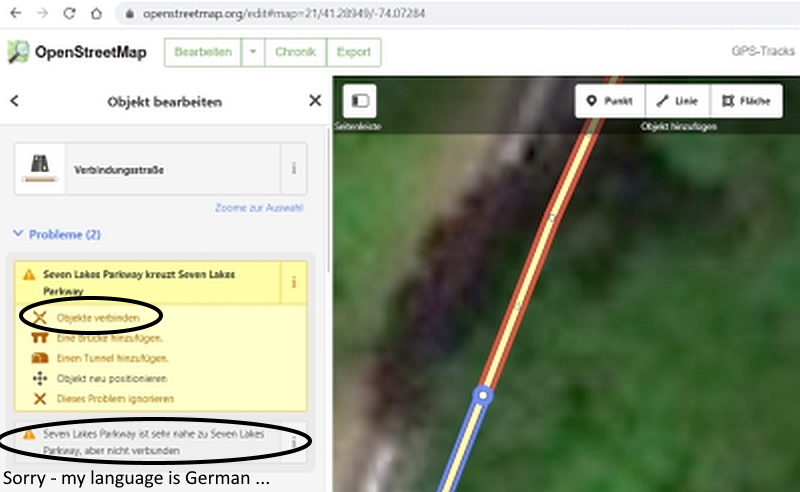Select the Verbindungsstraße feature type preset
The width and height of the screenshot is (800, 492).
[173, 169]
